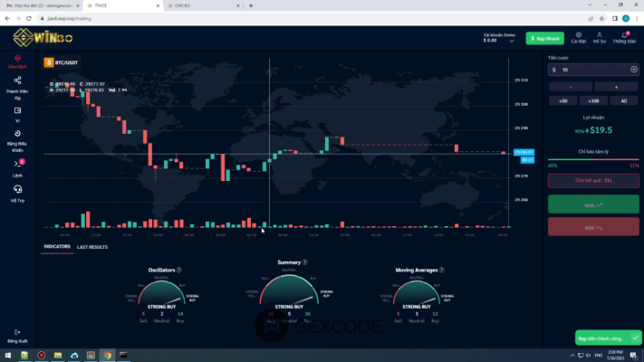Click the Moving Averages gauge
This screenshot has height=362, width=644.
click(x=417, y=292)
